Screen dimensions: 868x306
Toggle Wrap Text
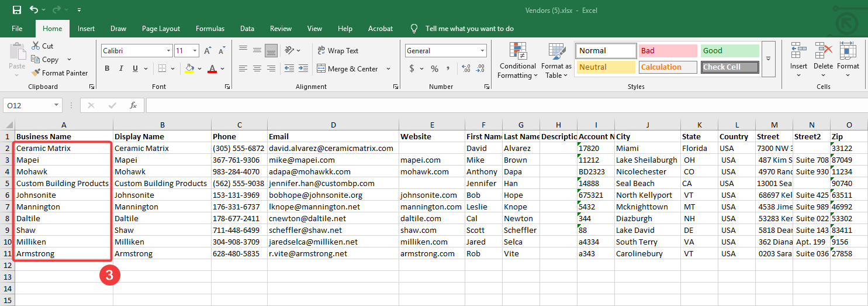pos(338,51)
